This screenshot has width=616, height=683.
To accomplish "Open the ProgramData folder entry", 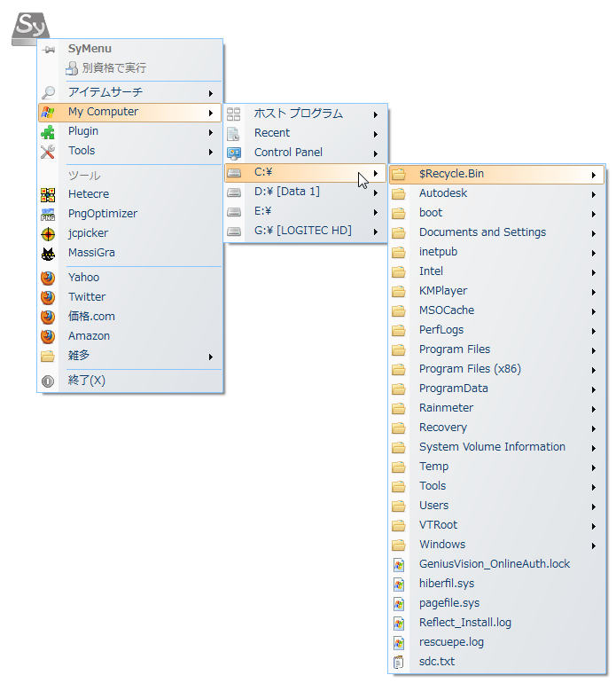I will pyautogui.click(x=496, y=389).
